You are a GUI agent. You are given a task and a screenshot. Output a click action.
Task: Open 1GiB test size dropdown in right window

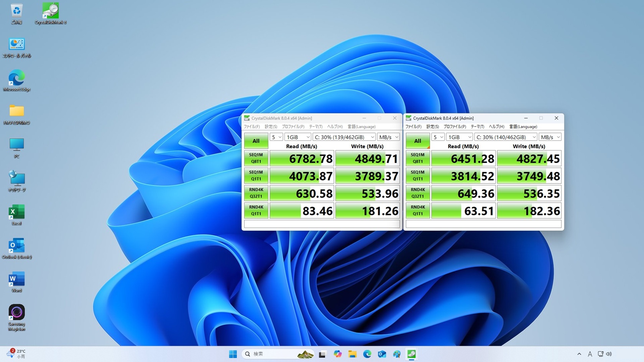click(x=459, y=137)
